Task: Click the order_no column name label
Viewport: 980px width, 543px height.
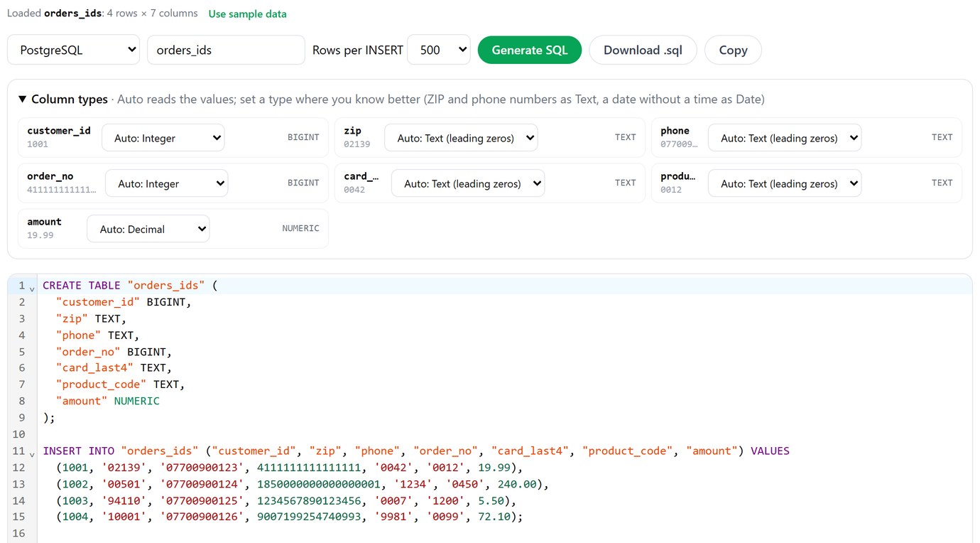Action: 50,176
